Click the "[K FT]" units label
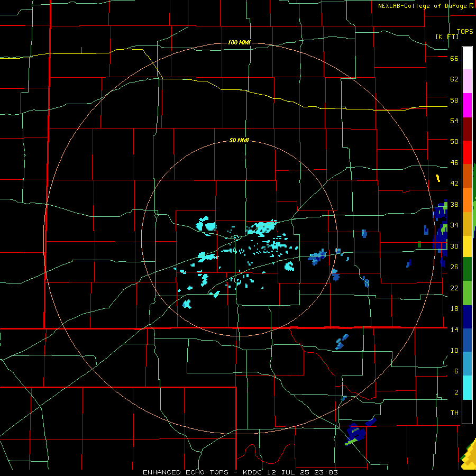Screen dimensions: 476x476 447,36
